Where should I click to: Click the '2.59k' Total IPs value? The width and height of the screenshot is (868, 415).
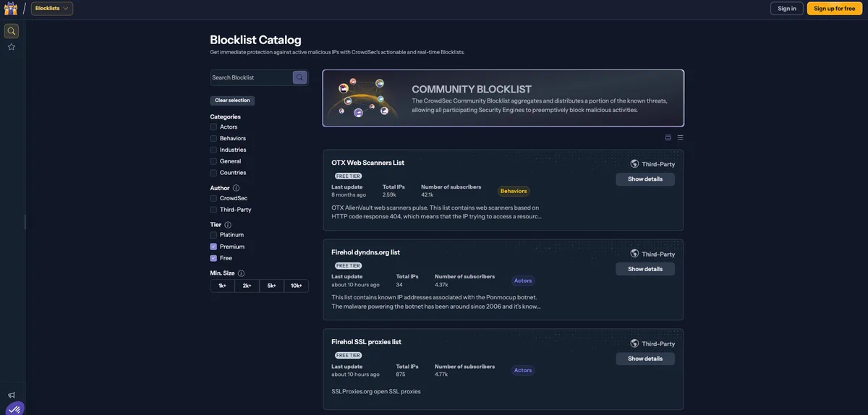click(389, 194)
